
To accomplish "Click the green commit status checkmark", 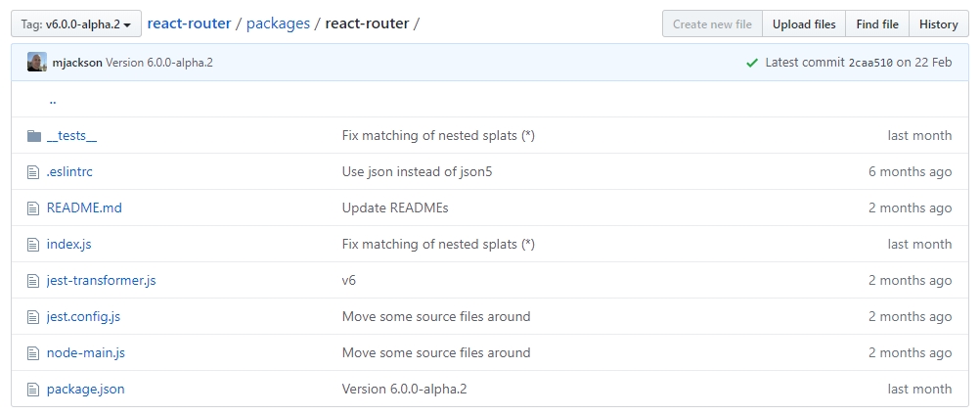I will pyautogui.click(x=752, y=63).
